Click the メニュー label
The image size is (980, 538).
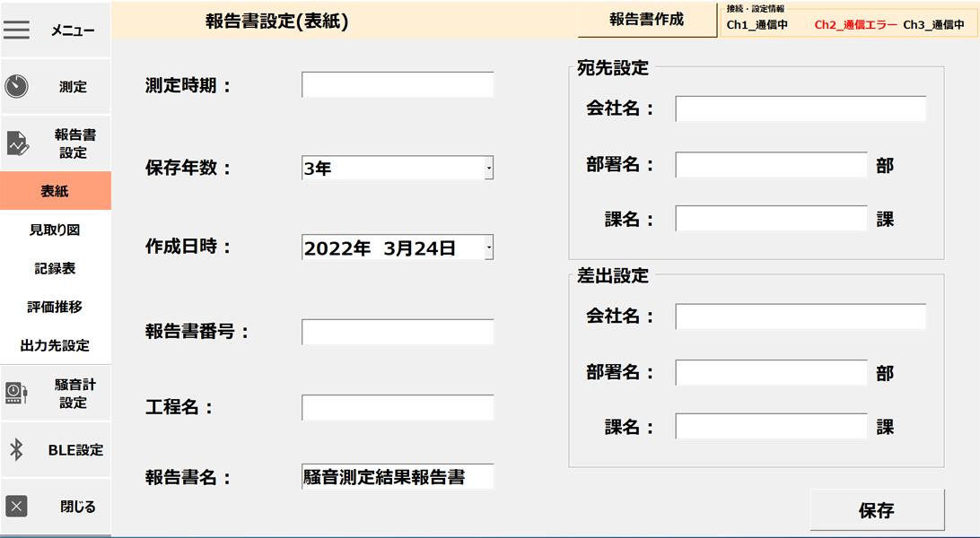coord(73,30)
